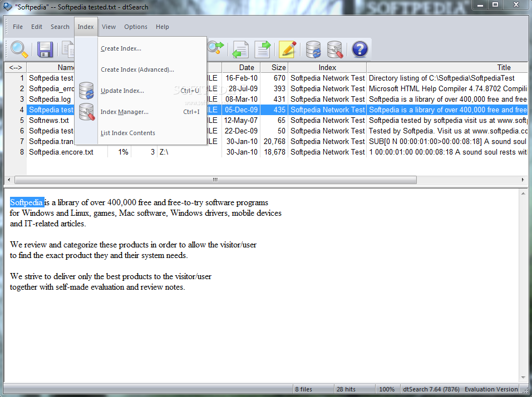Screen dimensions: 532x397
Task: Click the Microsoft HTML Help Compiler title cell
Action: click(x=448, y=88)
